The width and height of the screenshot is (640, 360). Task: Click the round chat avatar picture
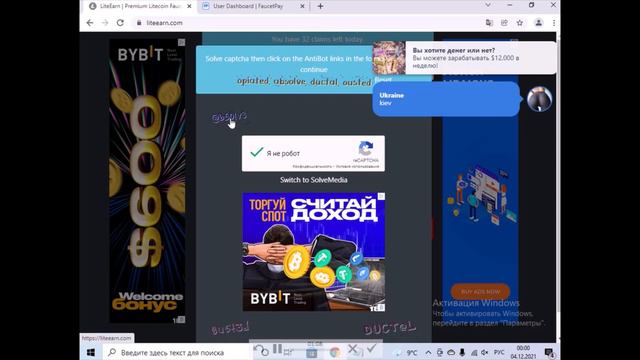pyautogui.click(x=539, y=99)
